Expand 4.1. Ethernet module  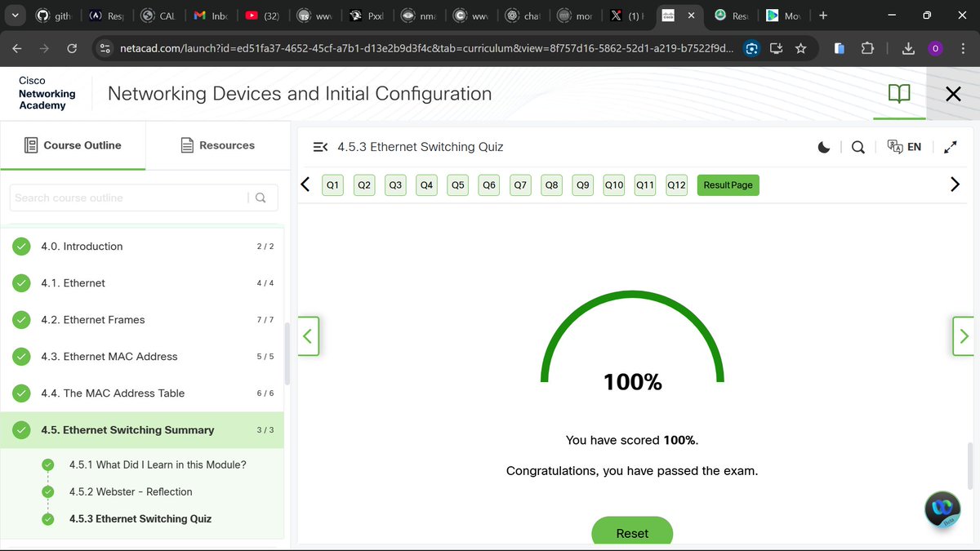click(142, 283)
